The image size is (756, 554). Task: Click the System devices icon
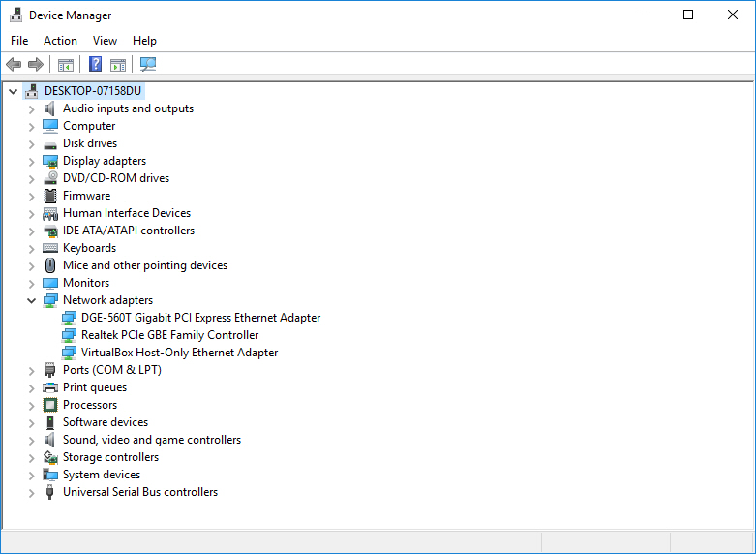click(x=50, y=475)
